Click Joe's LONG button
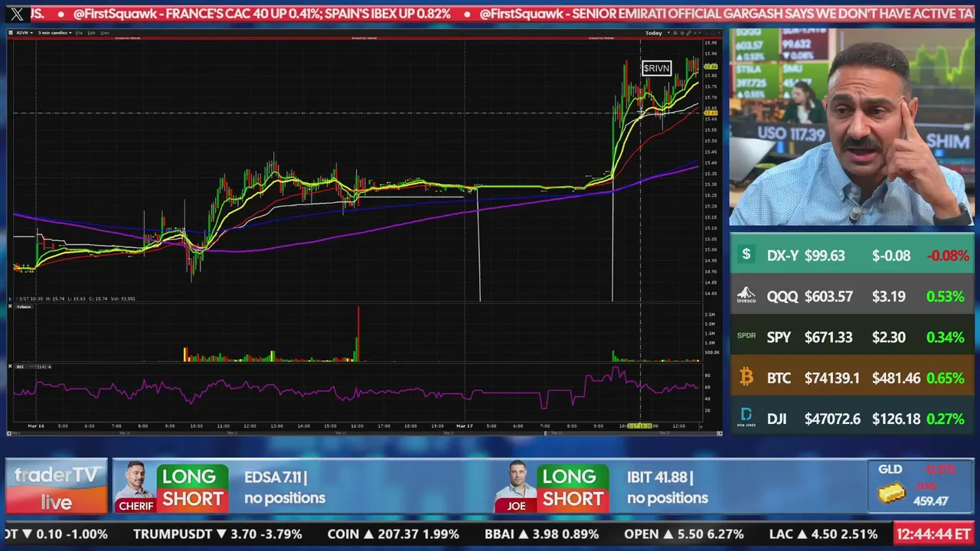980x551 pixels. 573,477
